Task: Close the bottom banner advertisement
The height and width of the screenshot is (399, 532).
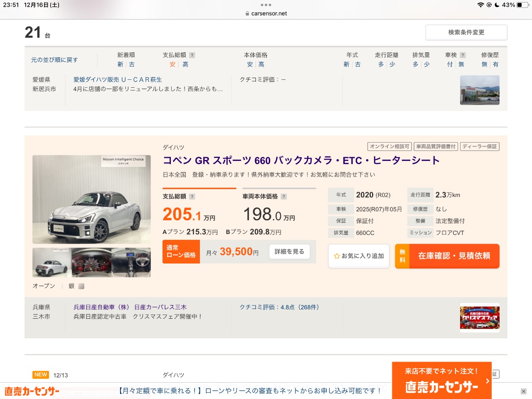Action: [524, 392]
